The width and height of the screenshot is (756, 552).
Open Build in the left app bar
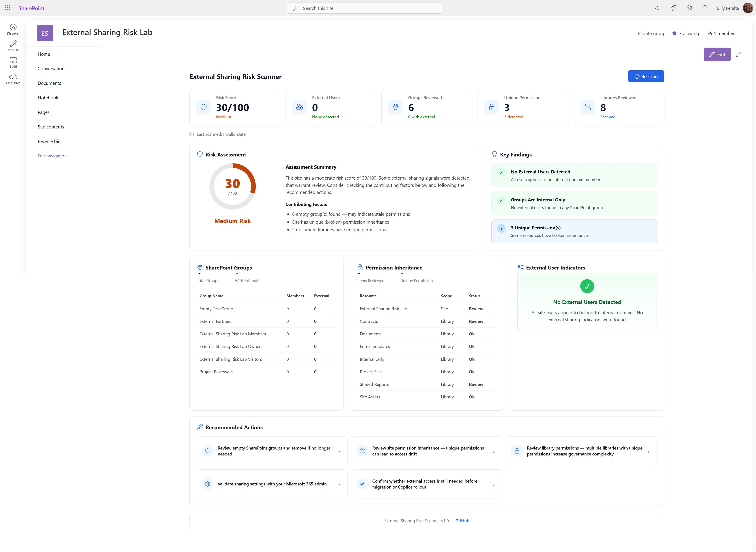[x=13, y=63]
